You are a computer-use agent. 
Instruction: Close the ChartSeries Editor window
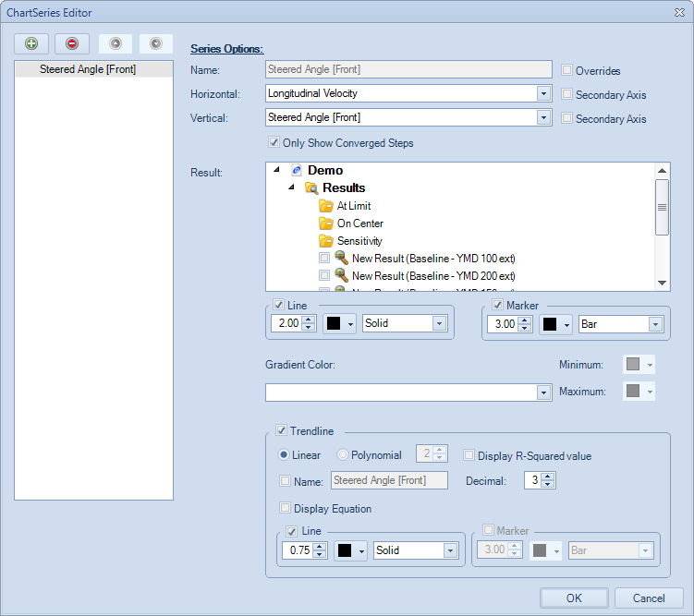[x=679, y=12]
